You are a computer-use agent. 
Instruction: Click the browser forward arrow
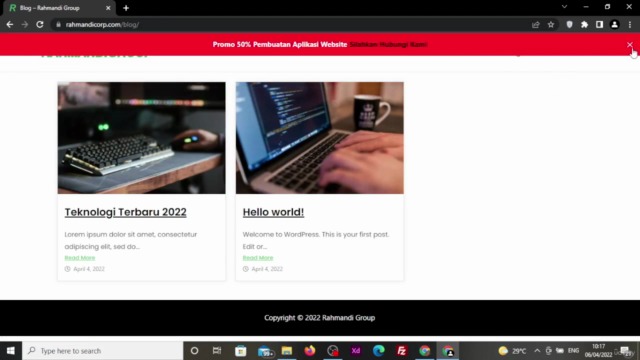25,24
